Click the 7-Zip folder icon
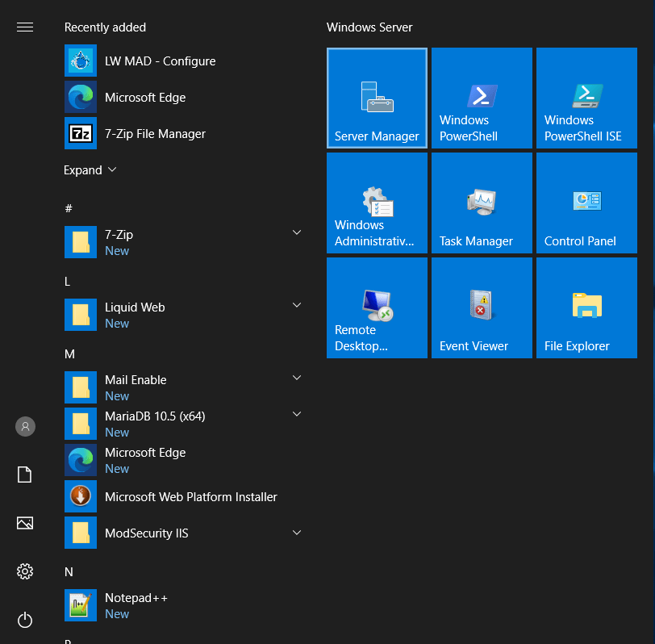This screenshot has width=655, height=644. [81, 242]
